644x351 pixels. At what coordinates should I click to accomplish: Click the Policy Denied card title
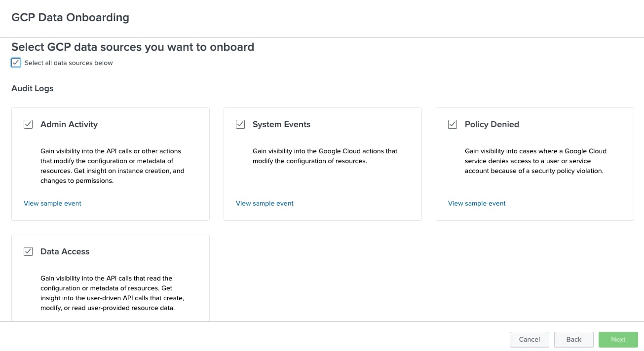pyautogui.click(x=492, y=124)
